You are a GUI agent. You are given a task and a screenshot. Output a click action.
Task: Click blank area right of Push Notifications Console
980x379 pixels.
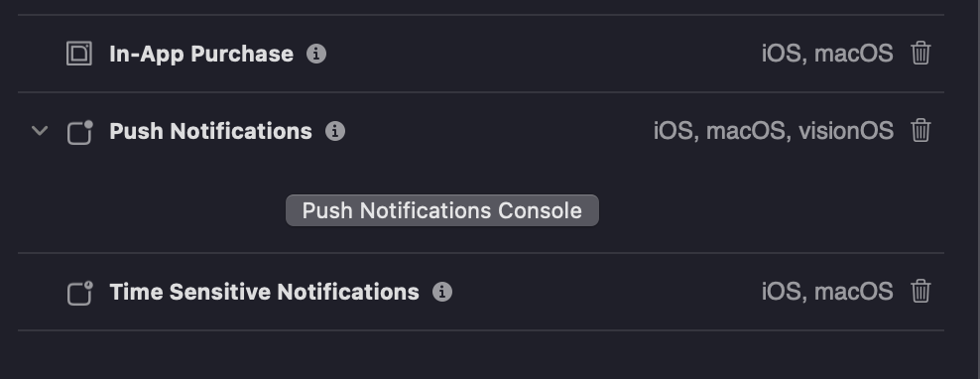pyautogui.click(x=769, y=210)
